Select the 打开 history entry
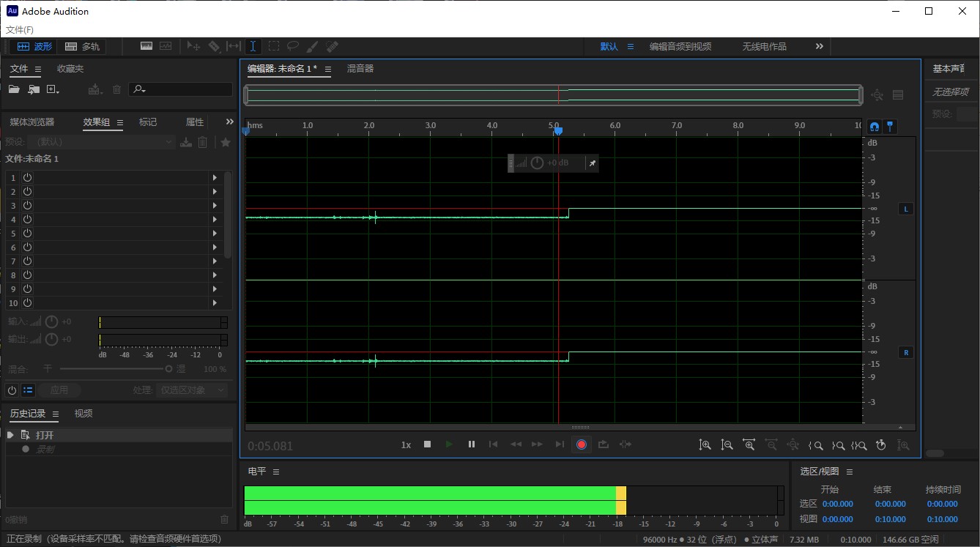The width and height of the screenshot is (980, 547). [119, 435]
